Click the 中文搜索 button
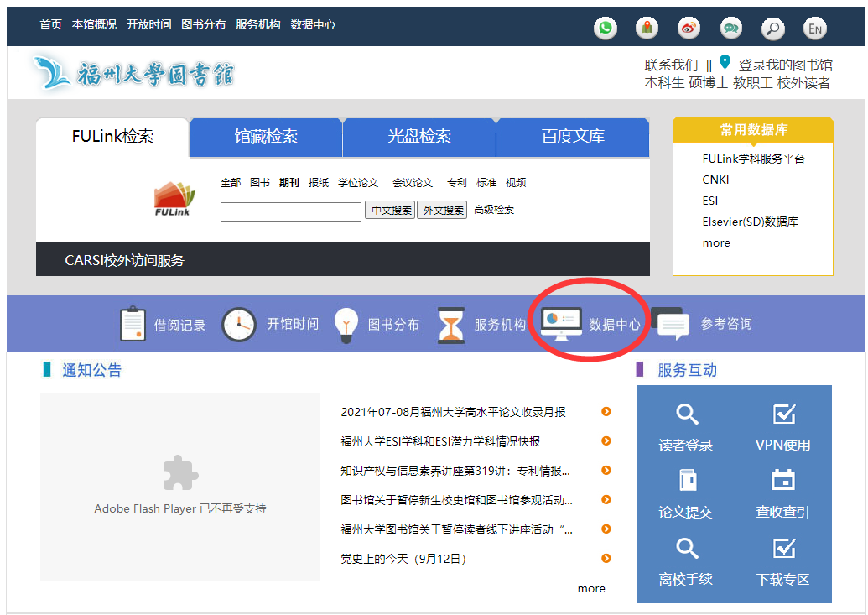This screenshot has height=615, width=868. click(391, 211)
